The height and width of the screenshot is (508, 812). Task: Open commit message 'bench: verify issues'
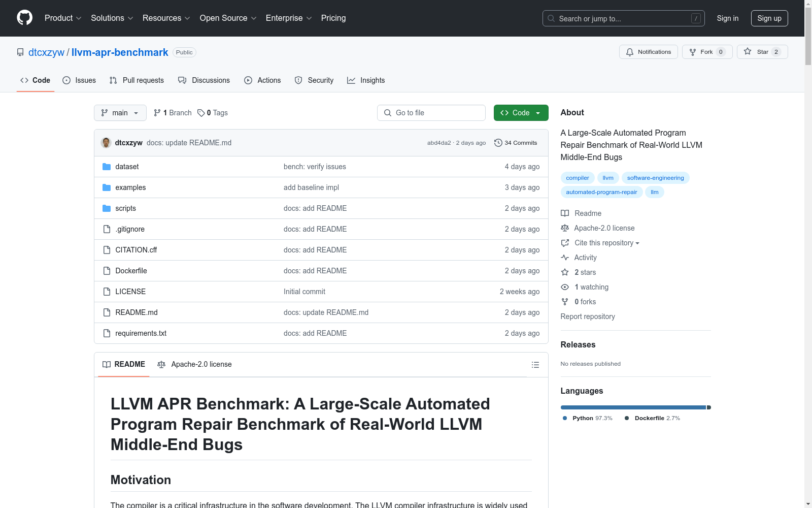click(x=315, y=167)
